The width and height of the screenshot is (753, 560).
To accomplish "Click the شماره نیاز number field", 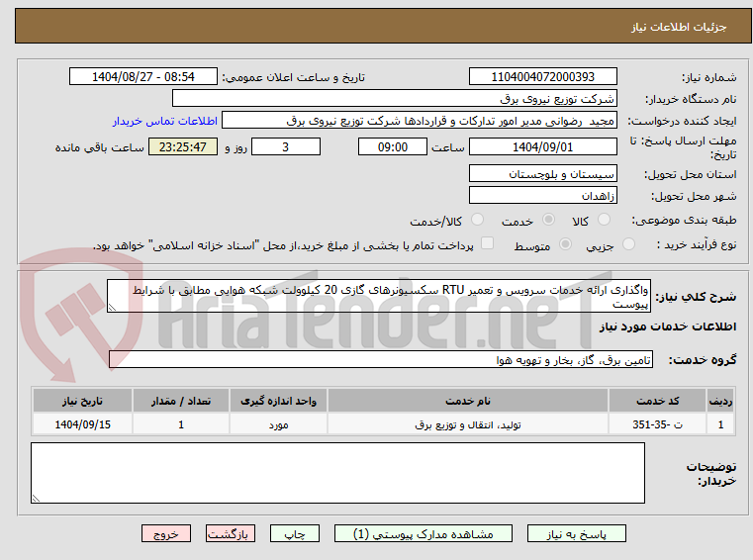I will (x=542, y=76).
